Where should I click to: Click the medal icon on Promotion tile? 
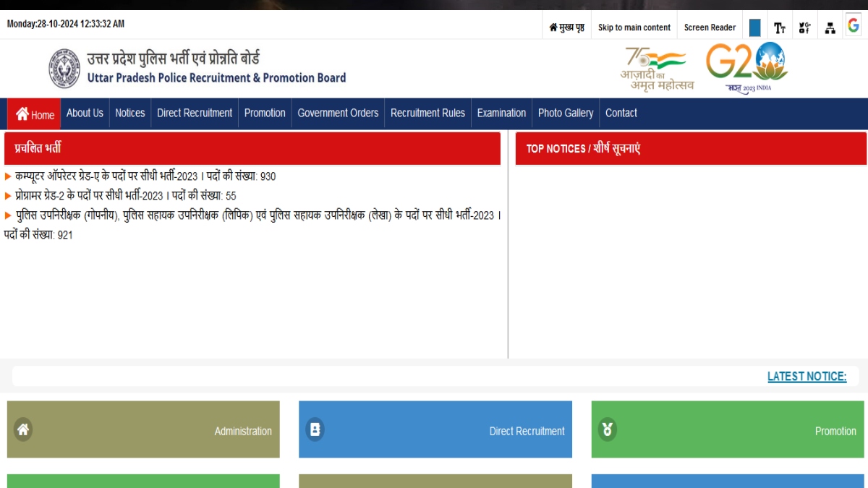608,429
